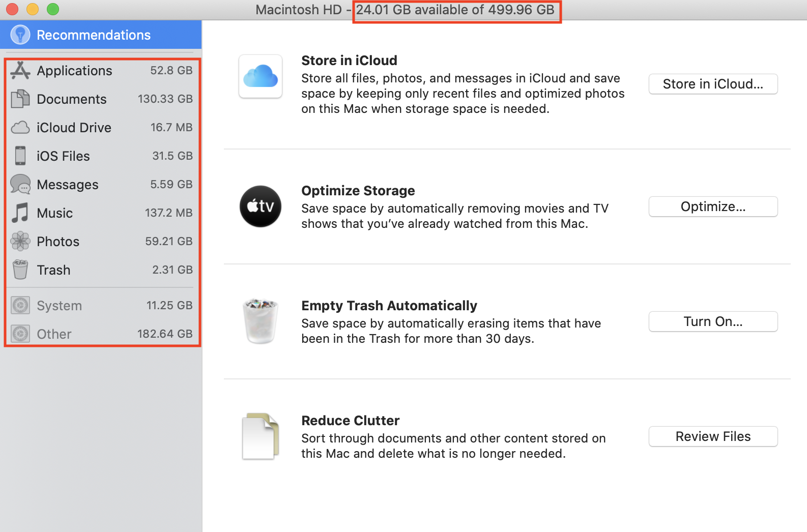The width and height of the screenshot is (807, 532).
Task: Click the Empty Trash Automatically heading
Action: pos(389,306)
